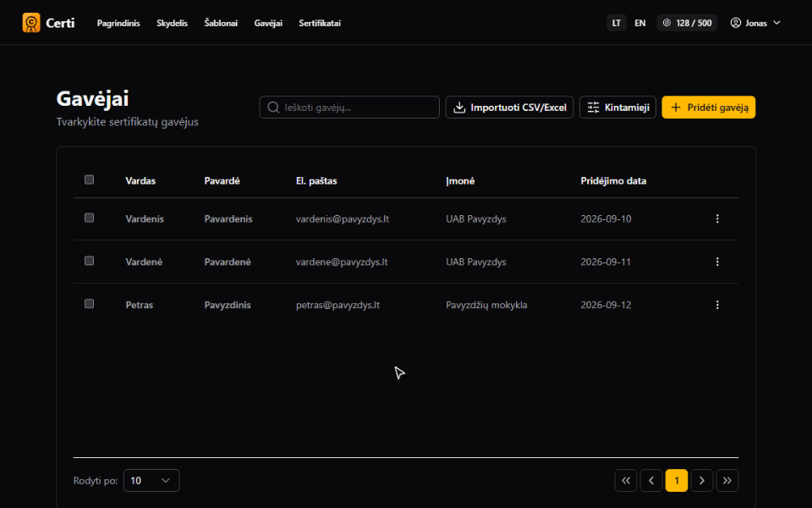Image resolution: width=812 pixels, height=508 pixels.
Task: Focus the Ieškoti gavėjų search field
Action: 349,108
